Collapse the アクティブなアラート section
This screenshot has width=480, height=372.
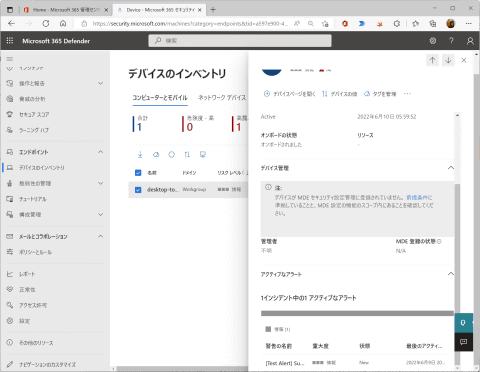pos(451,274)
